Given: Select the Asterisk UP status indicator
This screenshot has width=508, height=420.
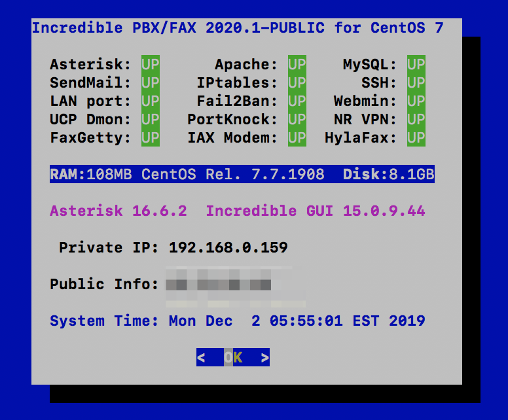Looking at the screenshot, I should (x=151, y=64).
